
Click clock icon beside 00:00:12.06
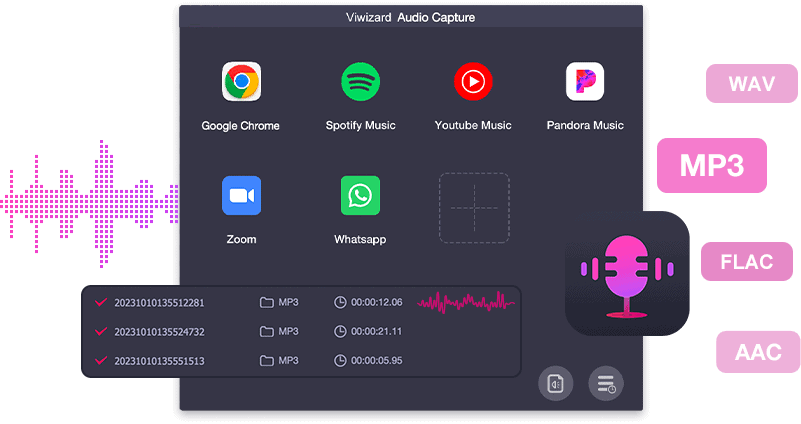[x=340, y=302]
